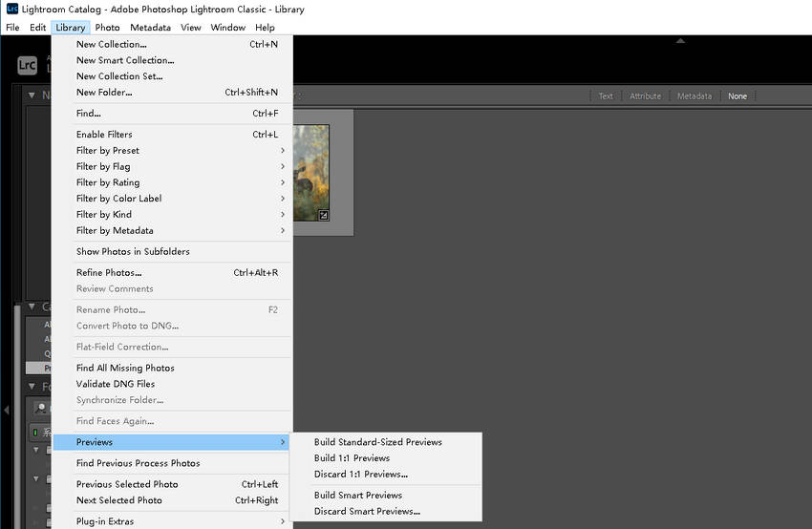Click the Lightroom Classic app icon in title bar
The image size is (812, 529).
[x=11, y=9]
